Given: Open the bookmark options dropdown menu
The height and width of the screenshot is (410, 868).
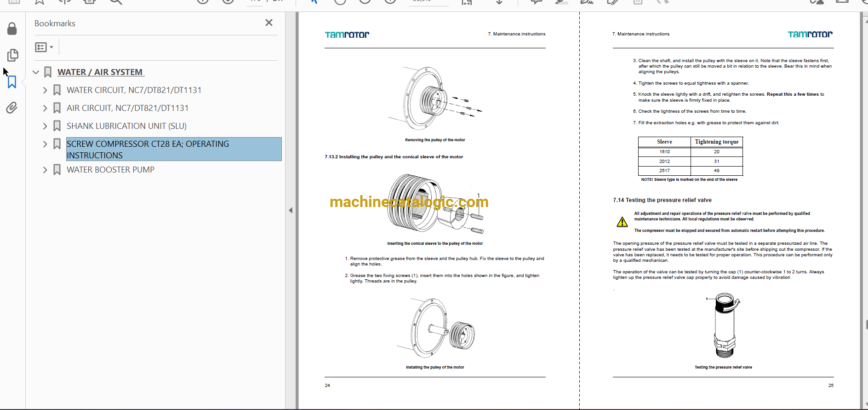Looking at the screenshot, I should point(44,47).
